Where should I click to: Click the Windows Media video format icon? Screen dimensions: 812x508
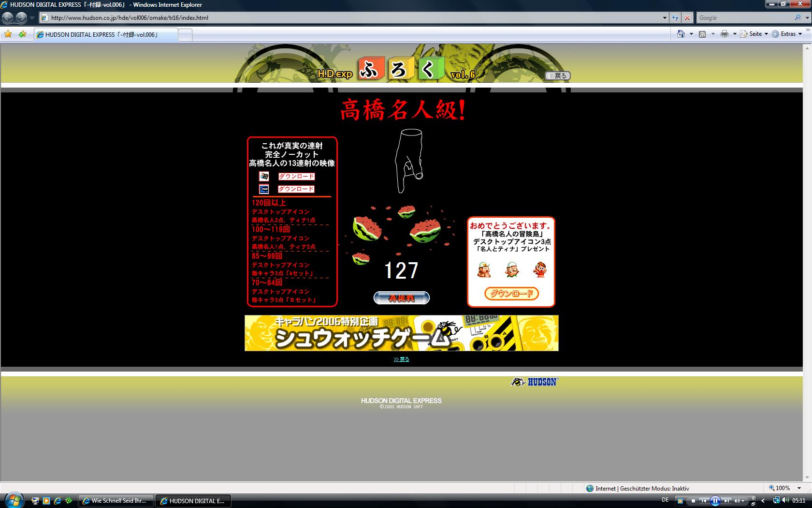click(x=264, y=177)
